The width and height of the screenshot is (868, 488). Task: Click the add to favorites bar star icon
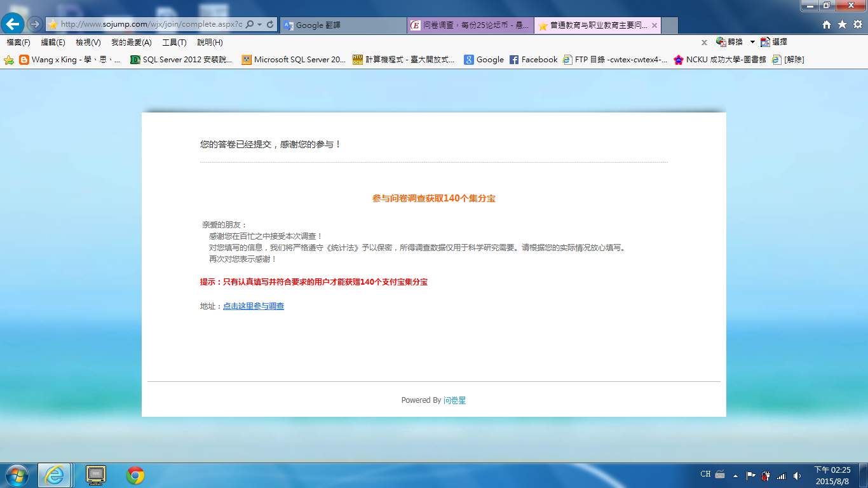click(x=9, y=60)
